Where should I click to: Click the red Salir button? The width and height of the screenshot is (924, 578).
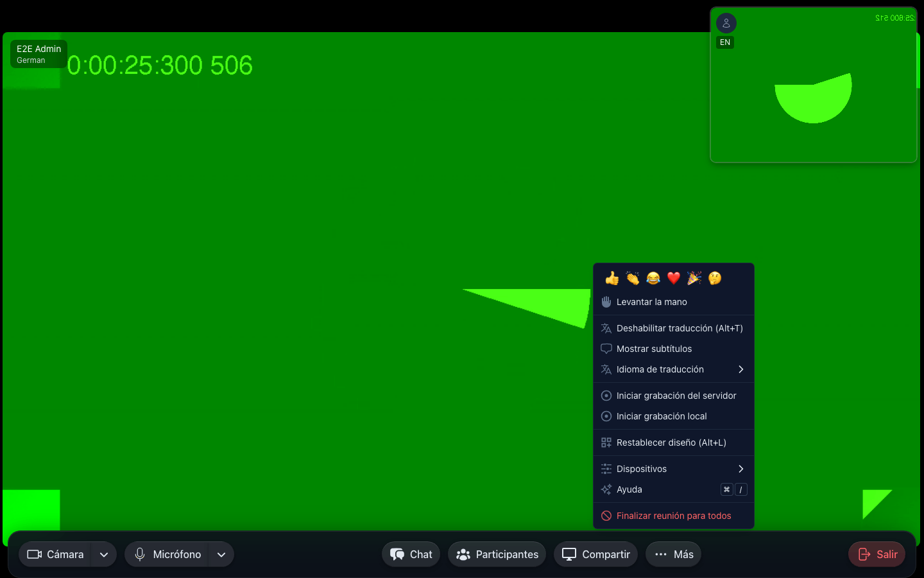click(x=877, y=554)
